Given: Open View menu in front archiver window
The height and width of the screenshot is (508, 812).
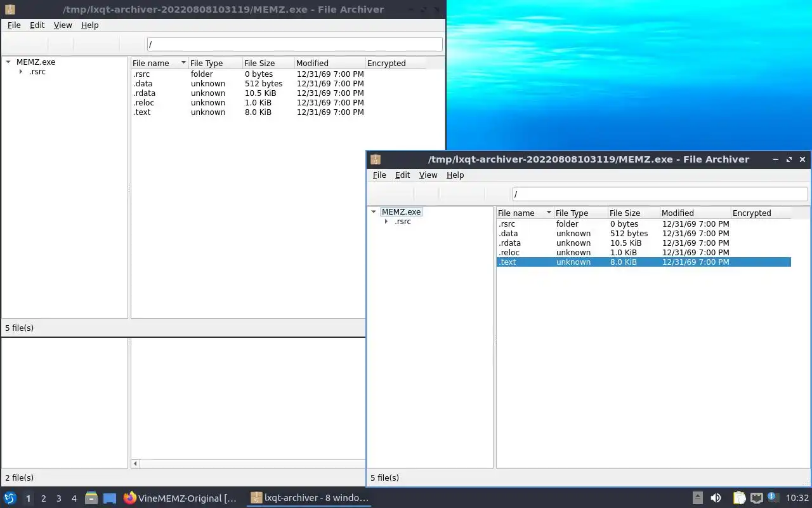Looking at the screenshot, I should click(428, 175).
